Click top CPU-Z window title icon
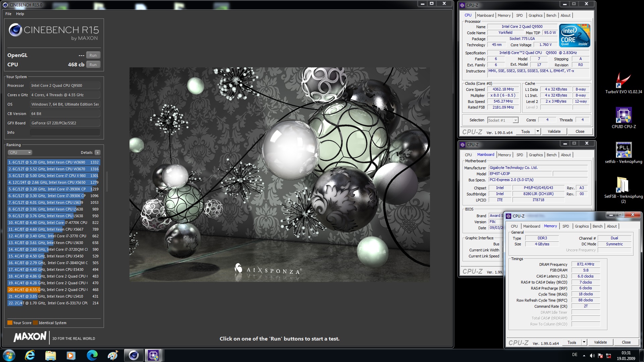Image resolution: width=644 pixels, height=362 pixels. click(x=463, y=5)
